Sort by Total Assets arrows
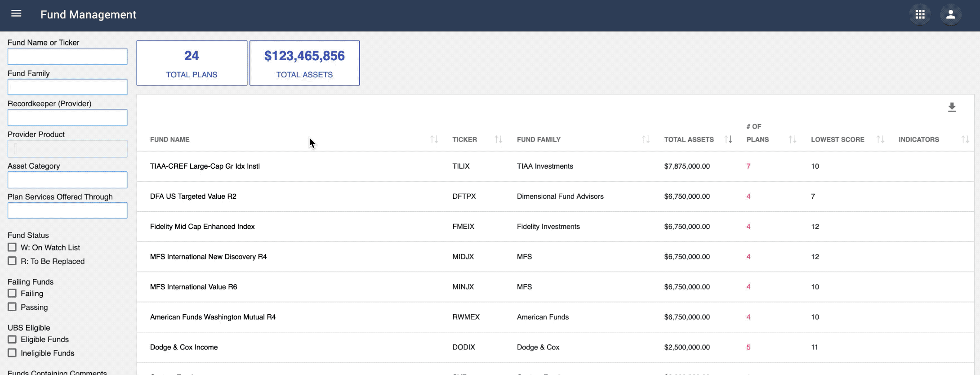 728,139
